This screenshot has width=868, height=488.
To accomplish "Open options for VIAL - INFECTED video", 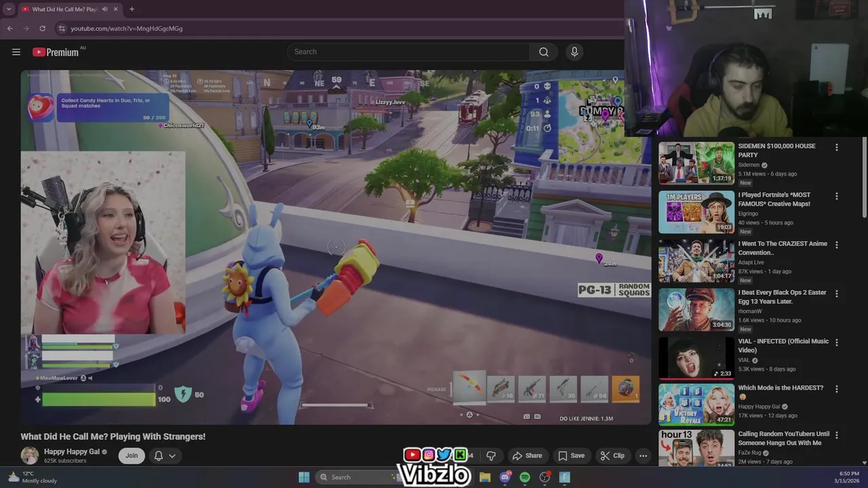I will click(x=836, y=342).
